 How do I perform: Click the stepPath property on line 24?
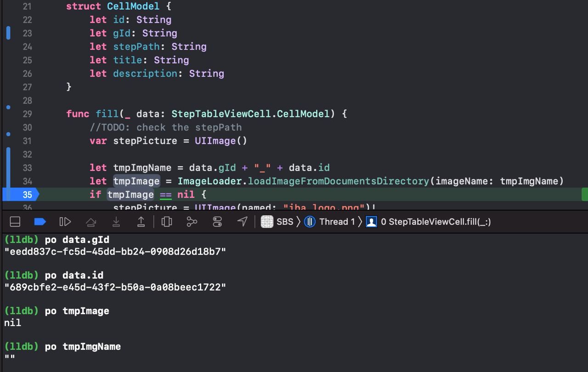136,46
